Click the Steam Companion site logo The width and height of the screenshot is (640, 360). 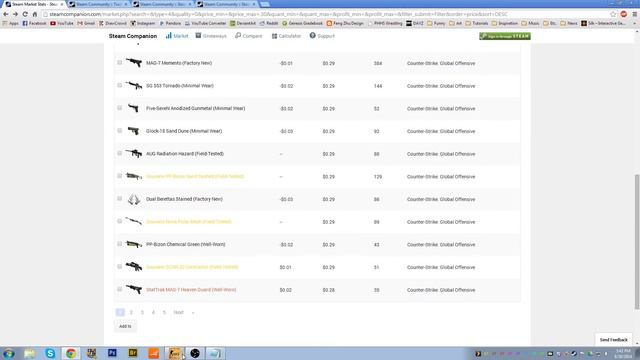(x=133, y=36)
